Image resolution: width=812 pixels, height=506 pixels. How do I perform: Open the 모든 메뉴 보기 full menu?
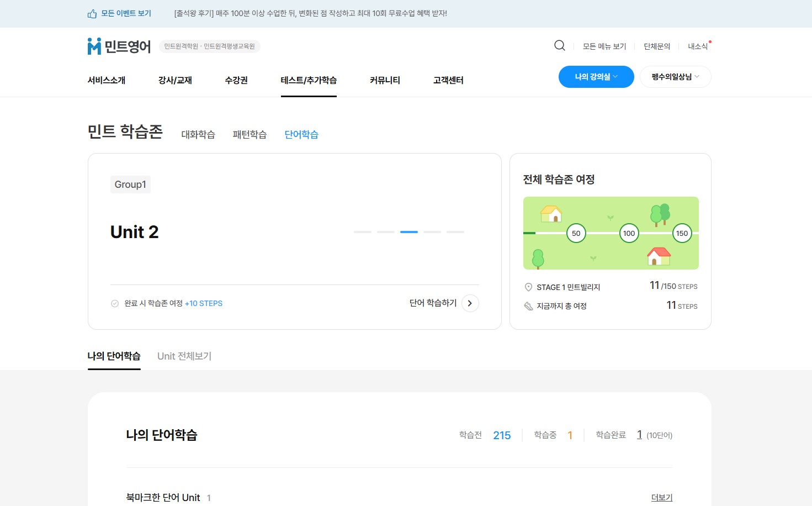coord(604,46)
